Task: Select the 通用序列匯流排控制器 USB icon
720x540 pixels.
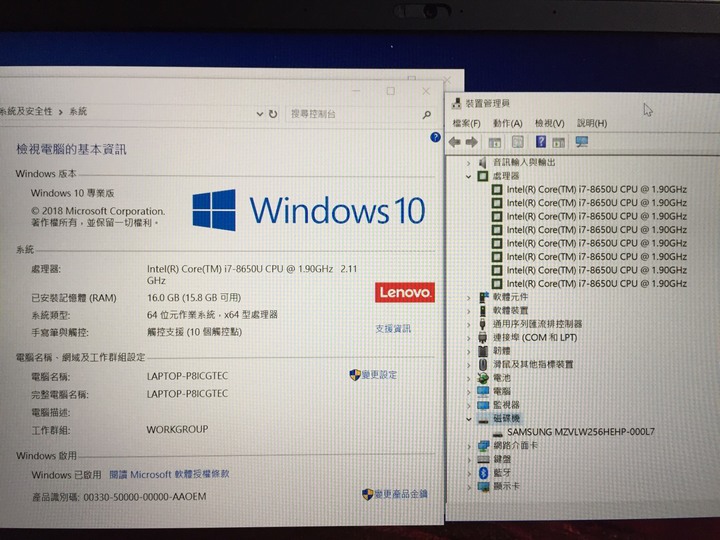Action: (483, 324)
